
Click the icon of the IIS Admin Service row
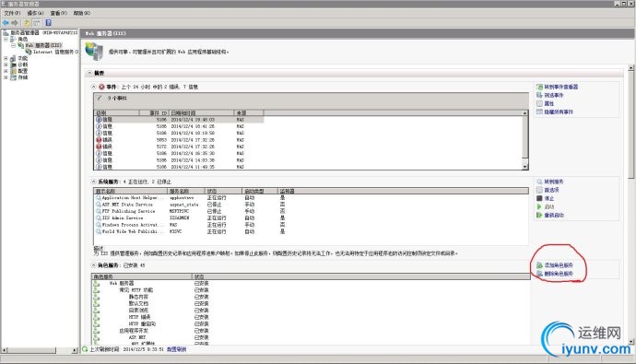(x=98, y=218)
